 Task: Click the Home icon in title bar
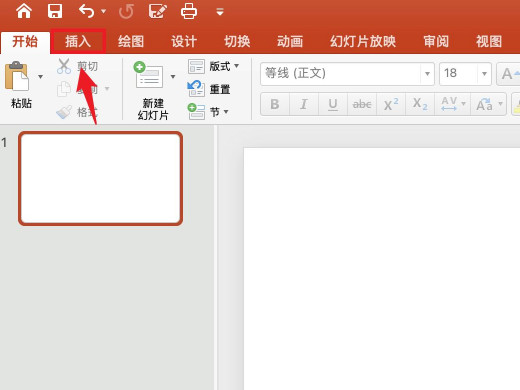[x=24, y=11]
